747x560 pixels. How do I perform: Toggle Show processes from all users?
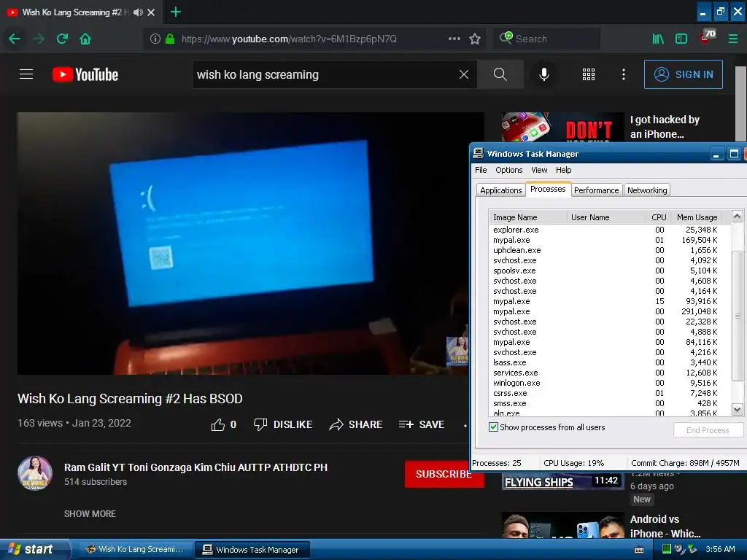[x=494, y=427]
